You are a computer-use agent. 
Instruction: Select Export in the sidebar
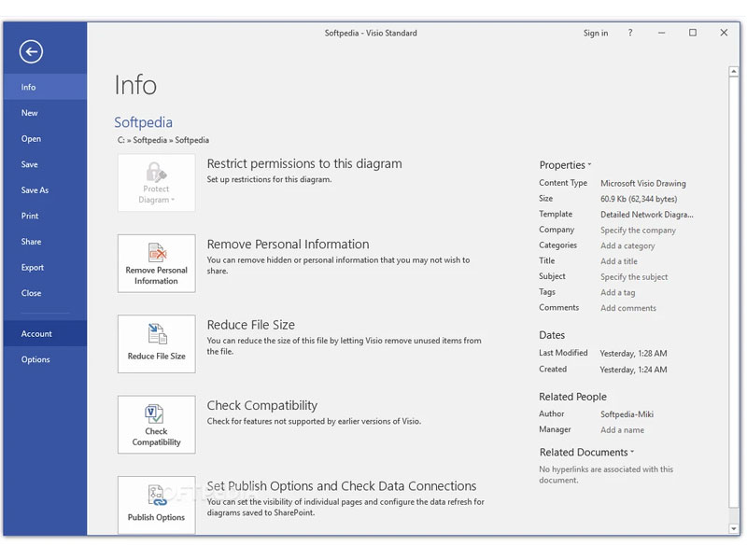click(45, 267)
